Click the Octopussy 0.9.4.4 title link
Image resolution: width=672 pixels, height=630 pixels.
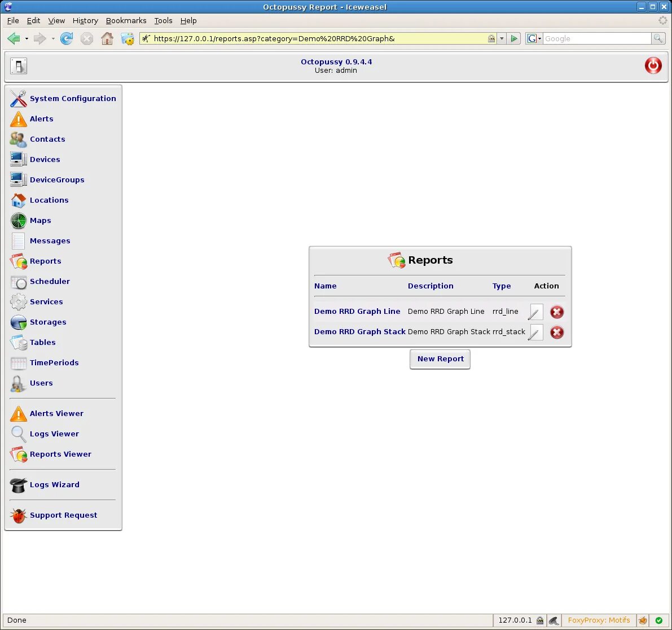click(336, 62)
